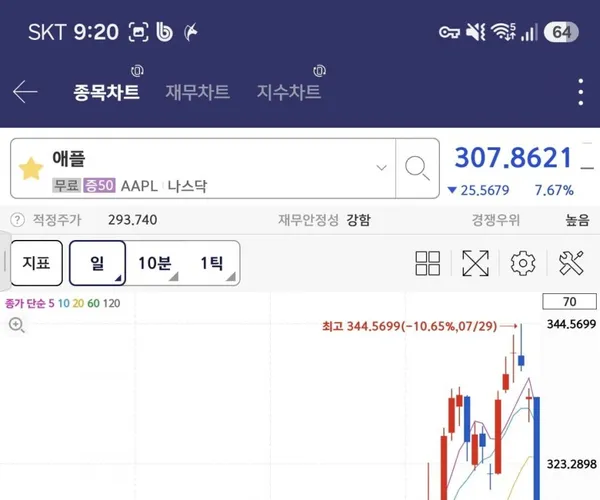Tap the zoom-in magnifier on chart
The image size is (600, 500).
tap(16, 325)
